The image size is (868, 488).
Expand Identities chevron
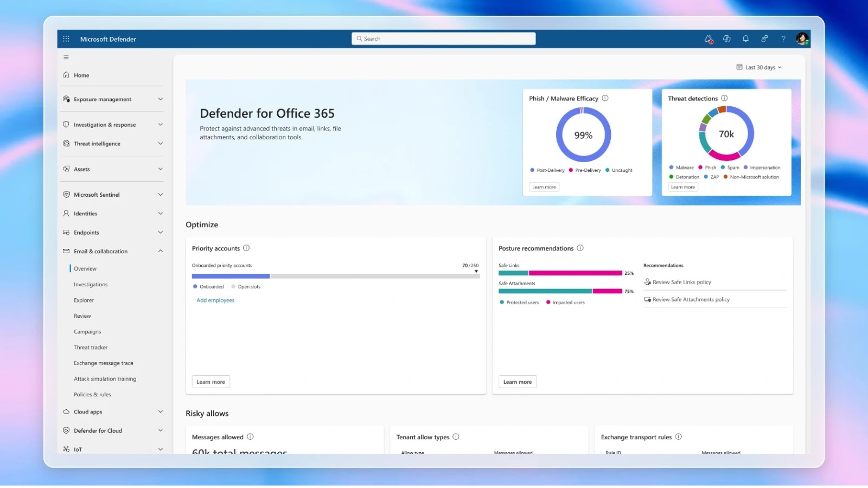pyautogui.click(x=161, y=214)
